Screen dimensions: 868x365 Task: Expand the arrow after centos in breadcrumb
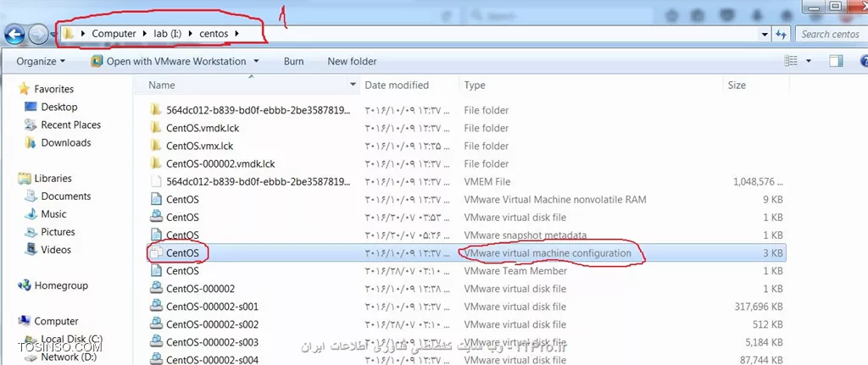click(237, 34)
